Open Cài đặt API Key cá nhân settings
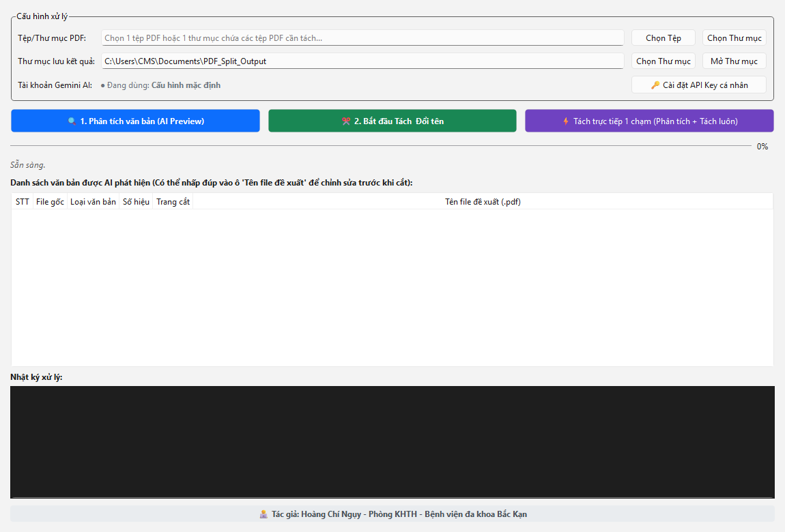This screenshot has width=785, height=532. [699, 85]
